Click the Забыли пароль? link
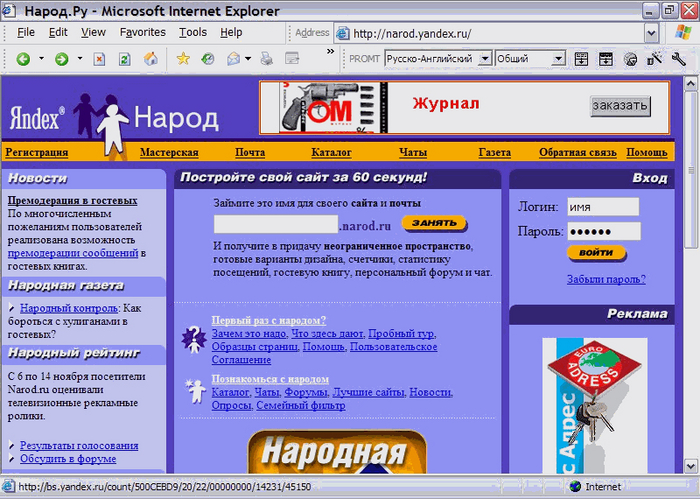The height and width of the screenshot is (499, 700). [x=606, y=279]
